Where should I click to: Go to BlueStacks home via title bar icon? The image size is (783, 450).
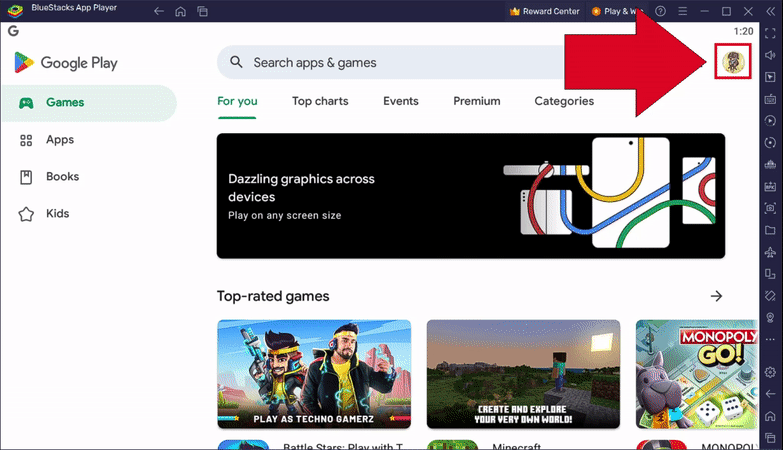(x=180, y=11)
